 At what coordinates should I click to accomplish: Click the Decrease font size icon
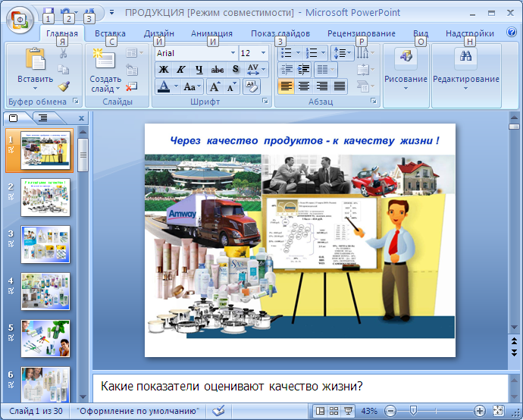(x=231, y=86)
